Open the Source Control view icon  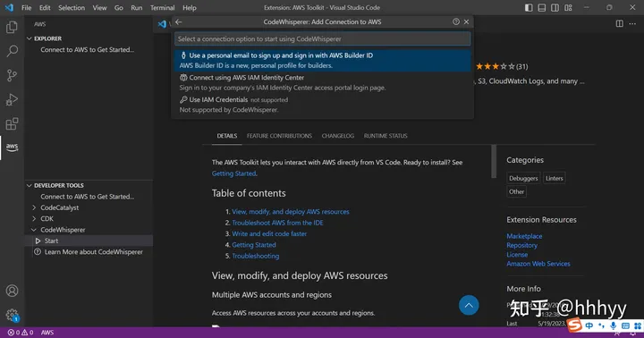coord(12,75)
